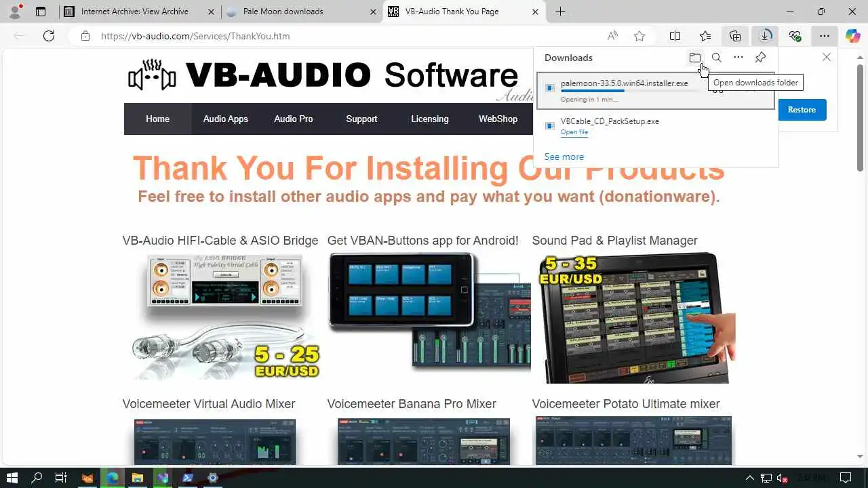The width and height of the screenshot is (868, 488).
Task: Open PowerShell from the taskbar
Action: pyautogui.click(x=188, y=478)
